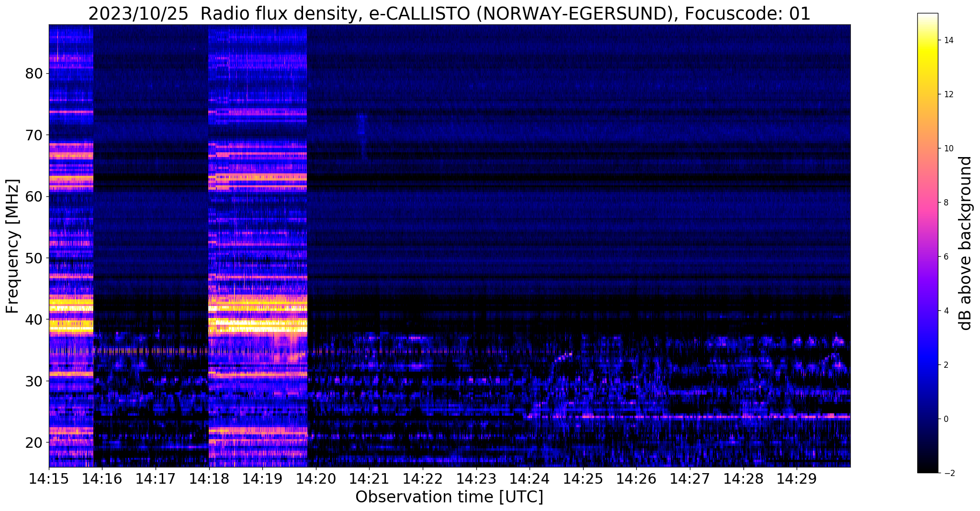Click the colorbar tick value 8
This screenshot has height=511, width=980.
tap(945, 203)
